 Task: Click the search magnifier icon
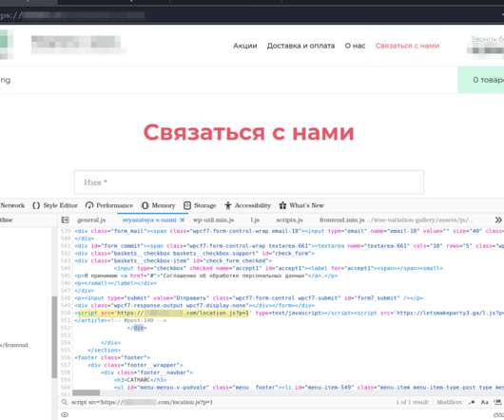point(65,402)
